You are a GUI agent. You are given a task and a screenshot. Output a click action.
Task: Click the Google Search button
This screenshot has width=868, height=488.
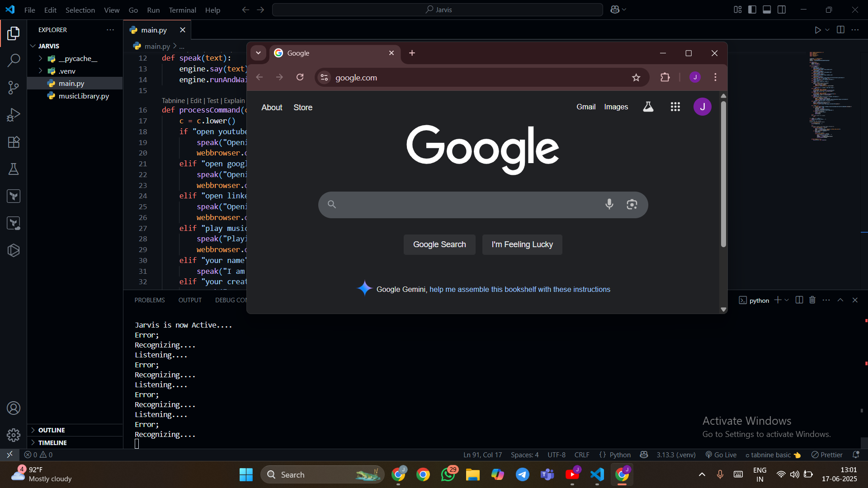tap(439, 244)
